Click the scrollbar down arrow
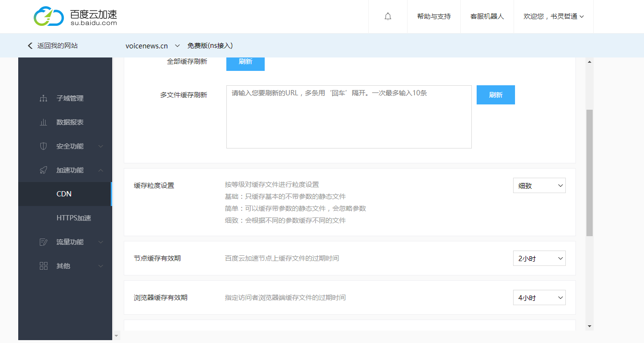The width and height of the screenshot is (644, 343). tap(589, 326)
